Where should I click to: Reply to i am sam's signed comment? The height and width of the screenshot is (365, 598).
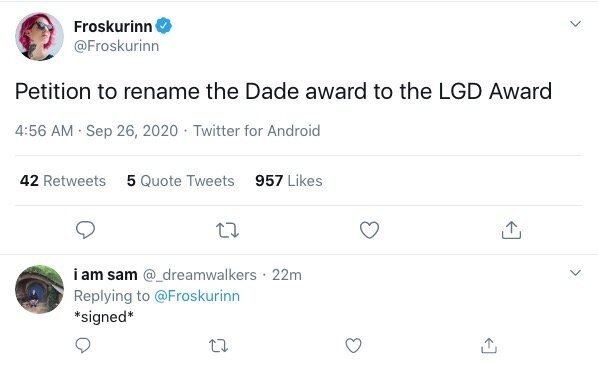click(x=83, y=345)
